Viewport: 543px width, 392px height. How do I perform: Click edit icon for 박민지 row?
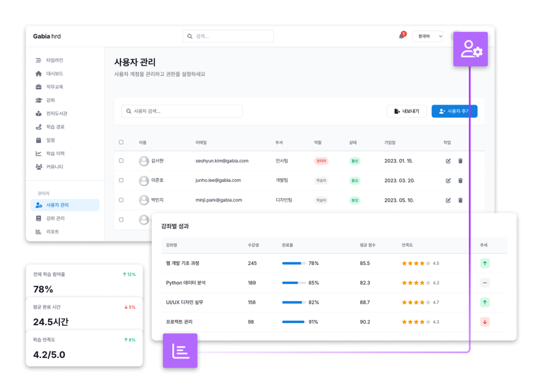click(x=448, y=200)
